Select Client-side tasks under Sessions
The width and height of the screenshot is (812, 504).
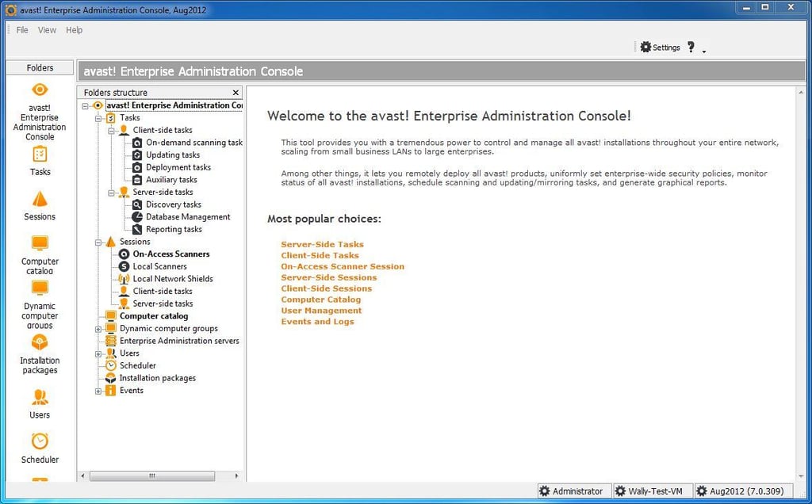(x=163, y=291)
